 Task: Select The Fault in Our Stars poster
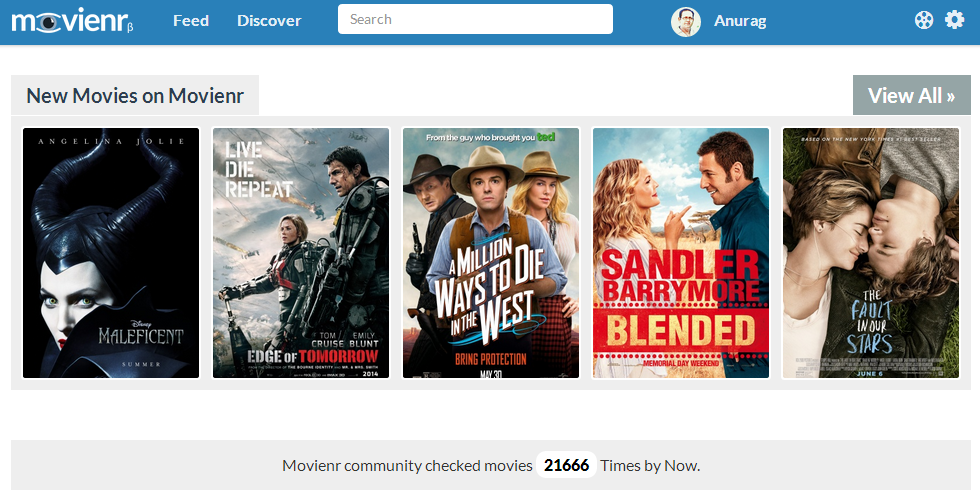pyautogui.click(x=871, y=253)
